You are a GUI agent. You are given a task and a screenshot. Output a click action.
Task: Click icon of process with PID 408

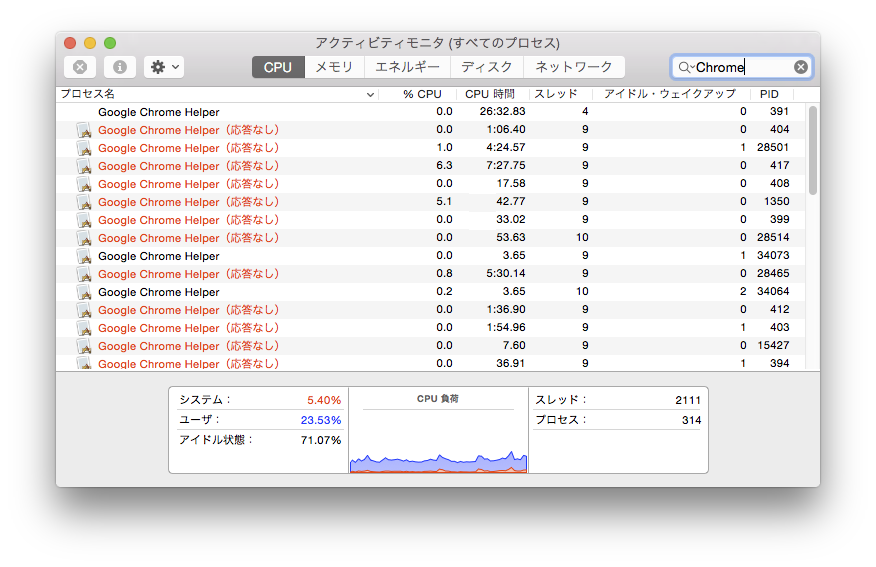pyautogui.click(x=84, y=184)
